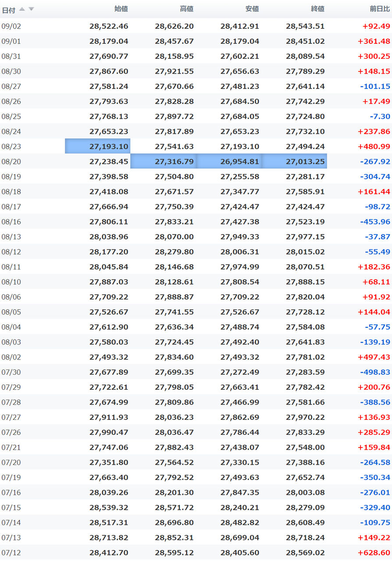This screenshot has width=392, height=561.
Task: Select the change value +480.99
Action: [x=374, y=146]
